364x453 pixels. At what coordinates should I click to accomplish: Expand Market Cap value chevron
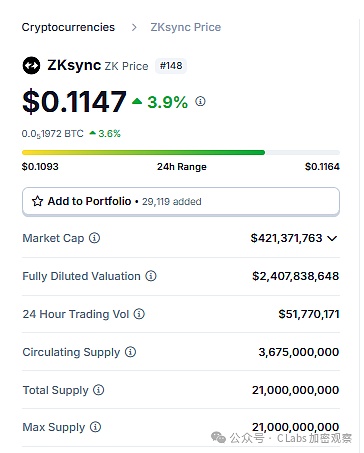(332, 238)
